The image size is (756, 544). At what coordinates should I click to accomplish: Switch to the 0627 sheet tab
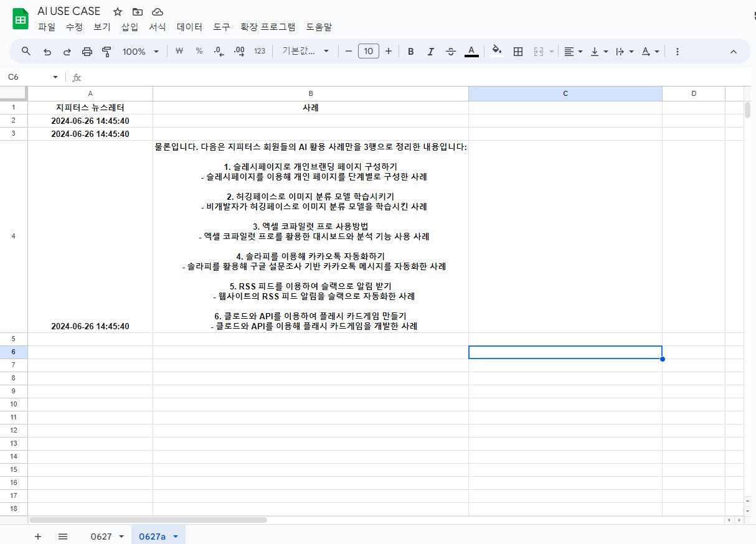[101, 536]
